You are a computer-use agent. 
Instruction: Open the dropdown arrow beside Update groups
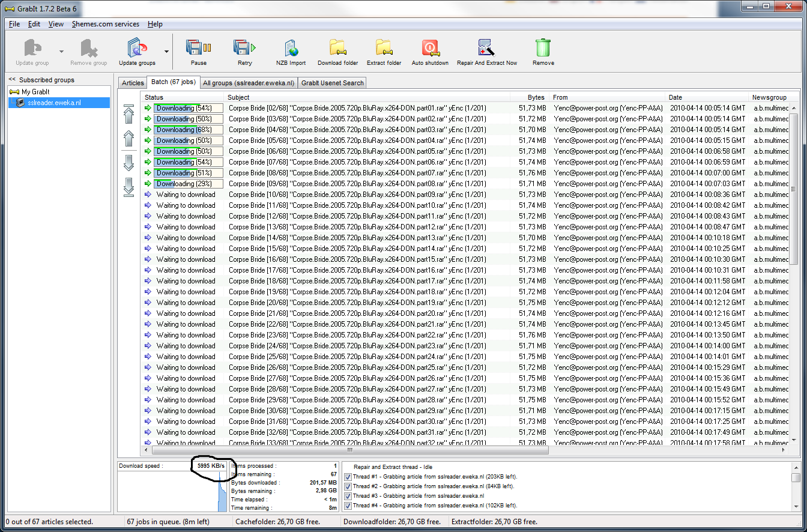click(x=166, y=52)
